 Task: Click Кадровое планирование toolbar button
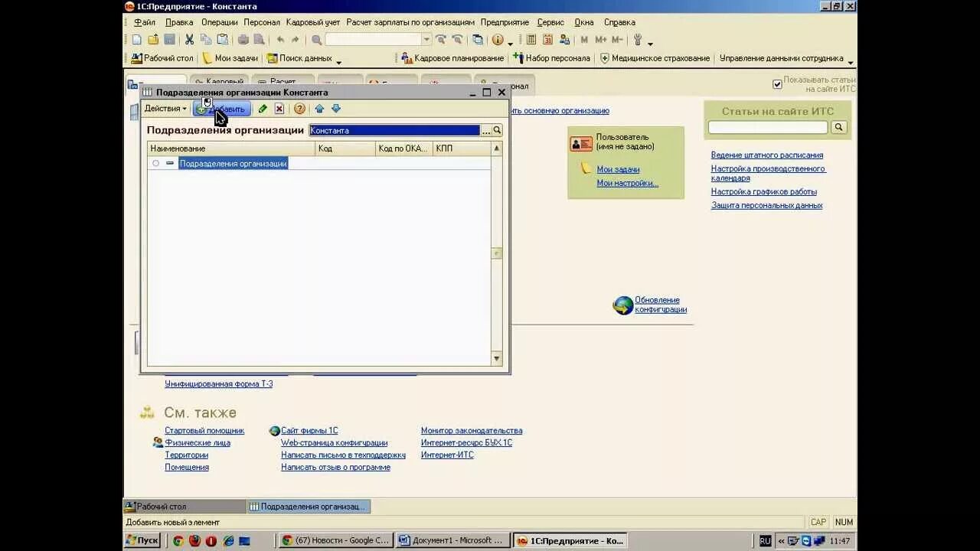452,58
